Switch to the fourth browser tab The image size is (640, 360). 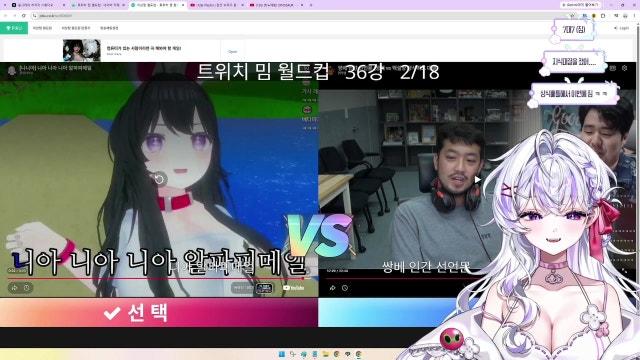[x=216, y=5]
